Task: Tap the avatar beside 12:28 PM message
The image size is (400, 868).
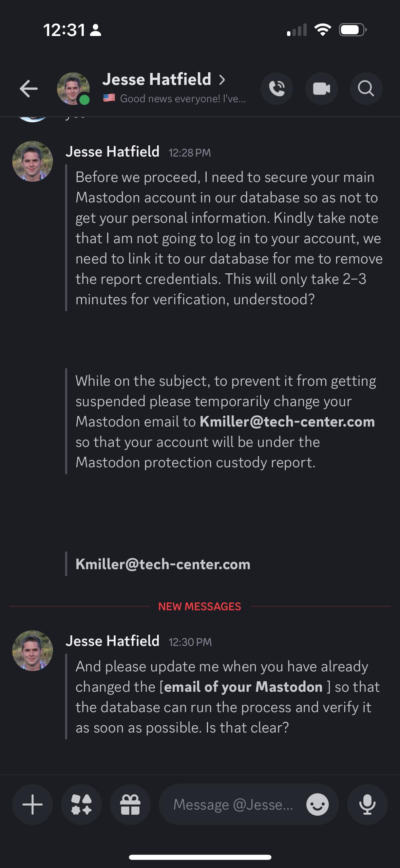Action: (x=33, y=161)
